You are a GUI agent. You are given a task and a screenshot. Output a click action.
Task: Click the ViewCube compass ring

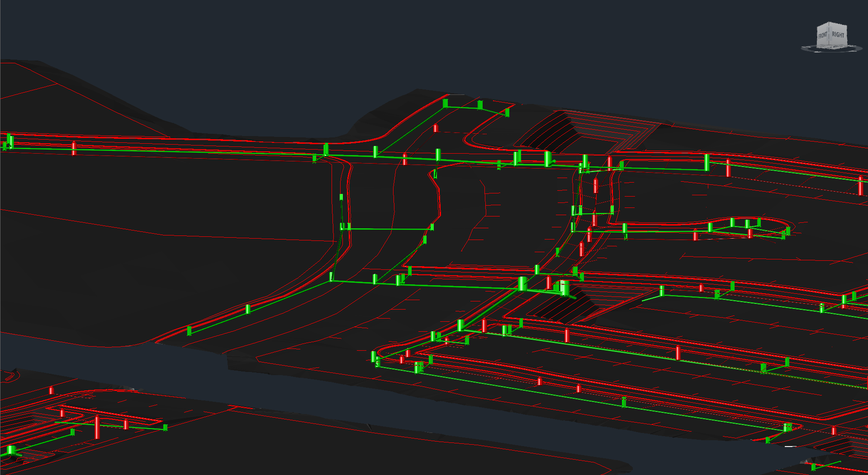point(831,49)
